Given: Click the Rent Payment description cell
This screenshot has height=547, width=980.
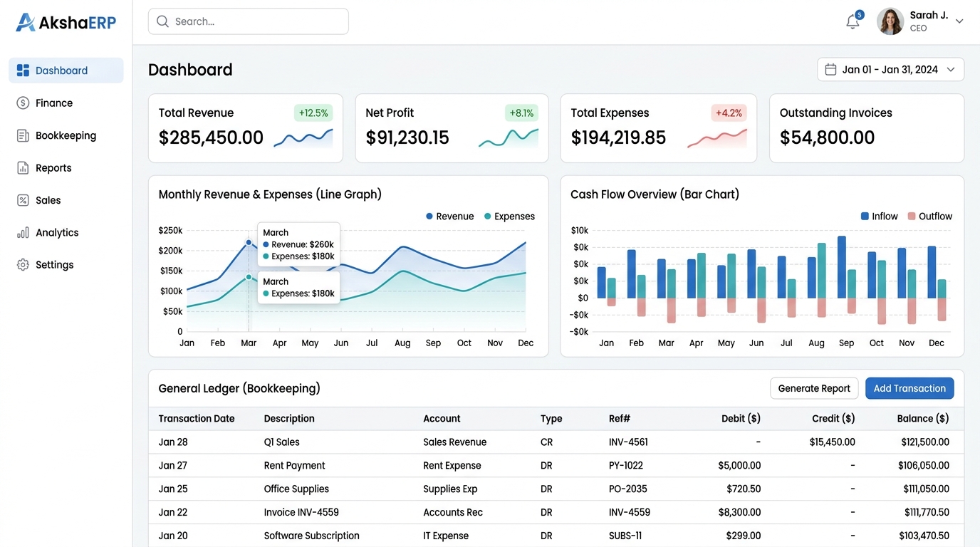Looking at the screenshot, I should (x=294, y=466).
